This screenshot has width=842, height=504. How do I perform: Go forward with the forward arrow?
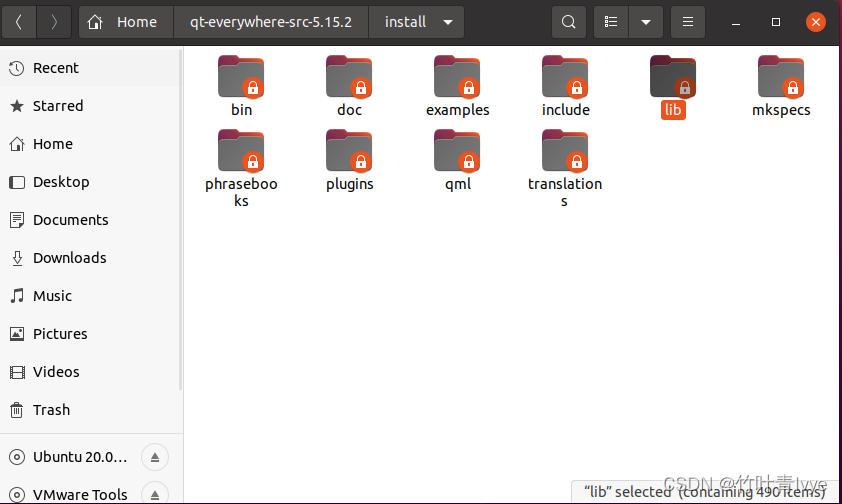[x=54, y=22]
